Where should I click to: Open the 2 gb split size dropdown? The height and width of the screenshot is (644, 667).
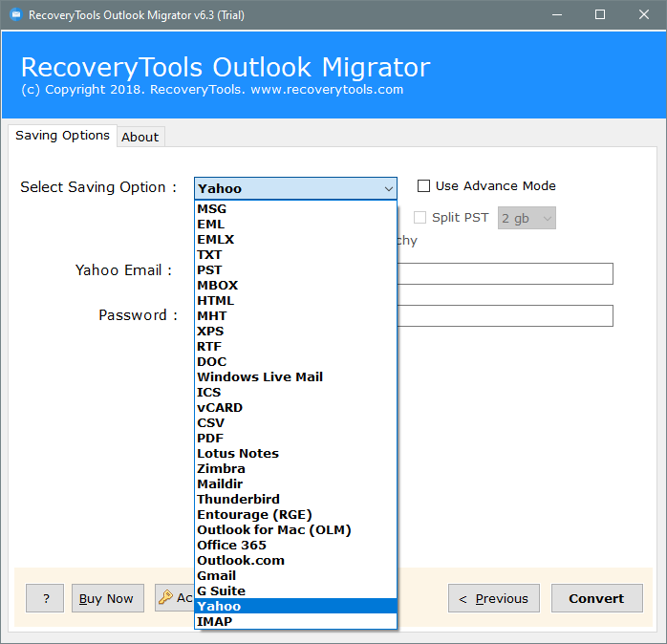pos(527,218)
